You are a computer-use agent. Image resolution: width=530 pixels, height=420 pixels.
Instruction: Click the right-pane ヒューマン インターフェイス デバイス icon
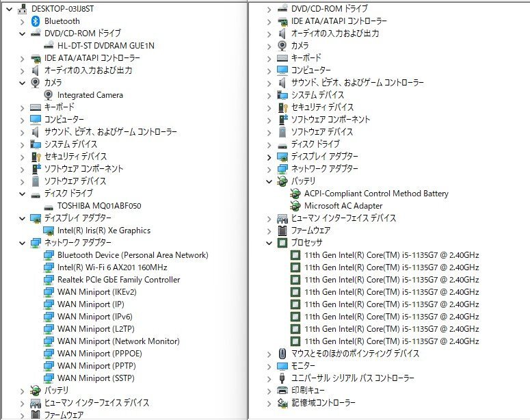282,218
